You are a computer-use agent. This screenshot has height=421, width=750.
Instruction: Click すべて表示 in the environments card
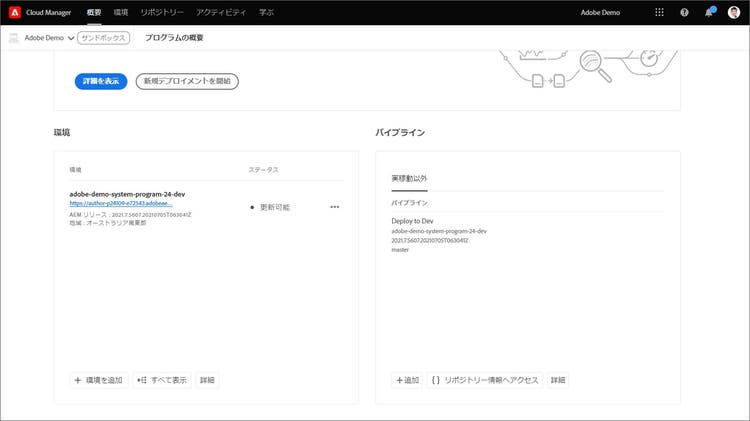[x=162, y=380]
